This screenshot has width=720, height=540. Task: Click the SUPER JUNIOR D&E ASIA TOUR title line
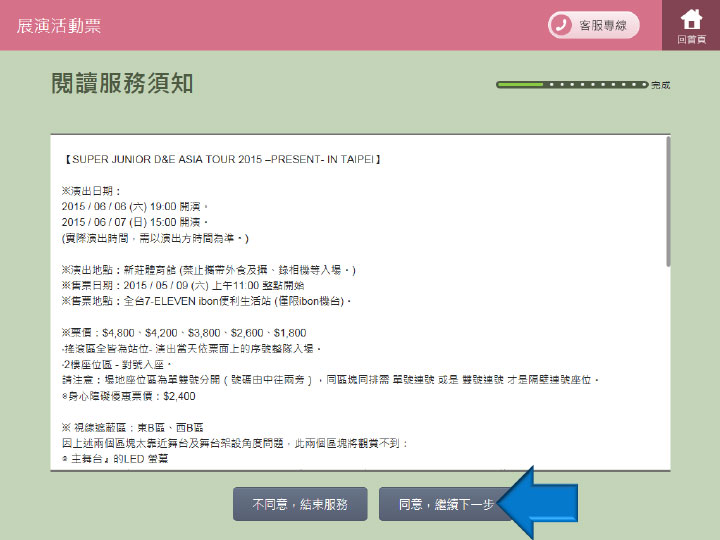pos(220,159)
